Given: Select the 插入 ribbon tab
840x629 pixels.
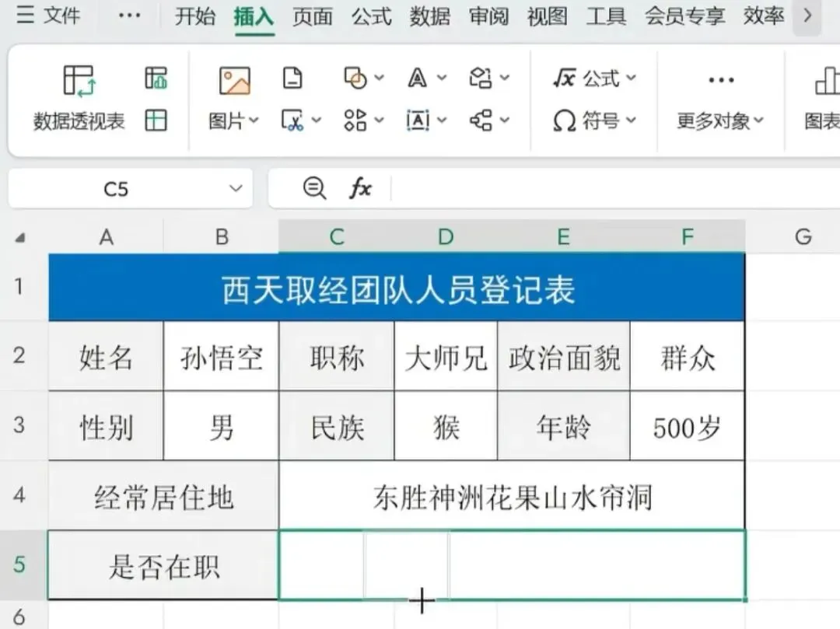Looking at the screenshot, I should point(254,16).
